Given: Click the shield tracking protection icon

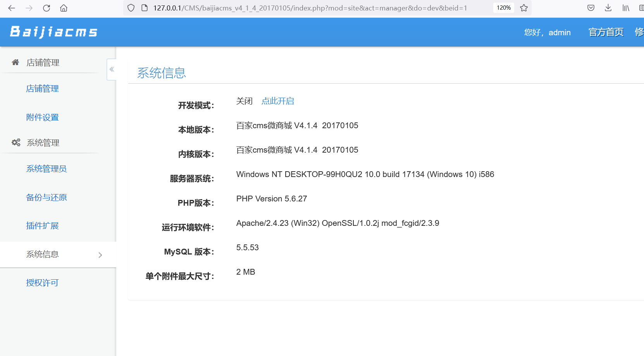Looking at the screenshot, I should [x=131, y=7].
